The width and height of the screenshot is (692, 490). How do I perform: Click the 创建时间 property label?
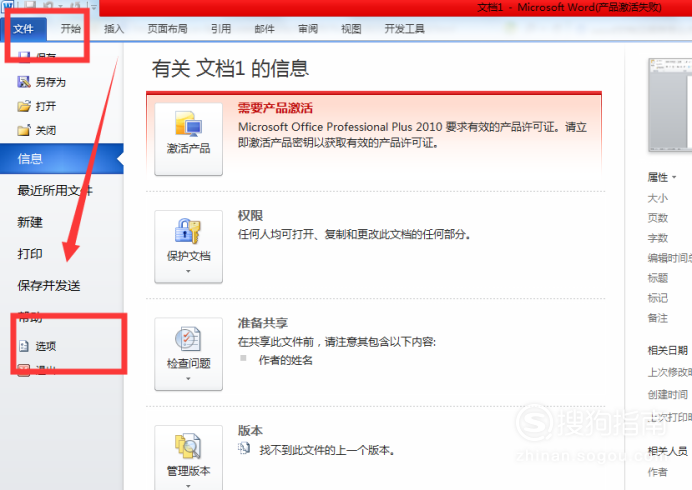[668, 394]
